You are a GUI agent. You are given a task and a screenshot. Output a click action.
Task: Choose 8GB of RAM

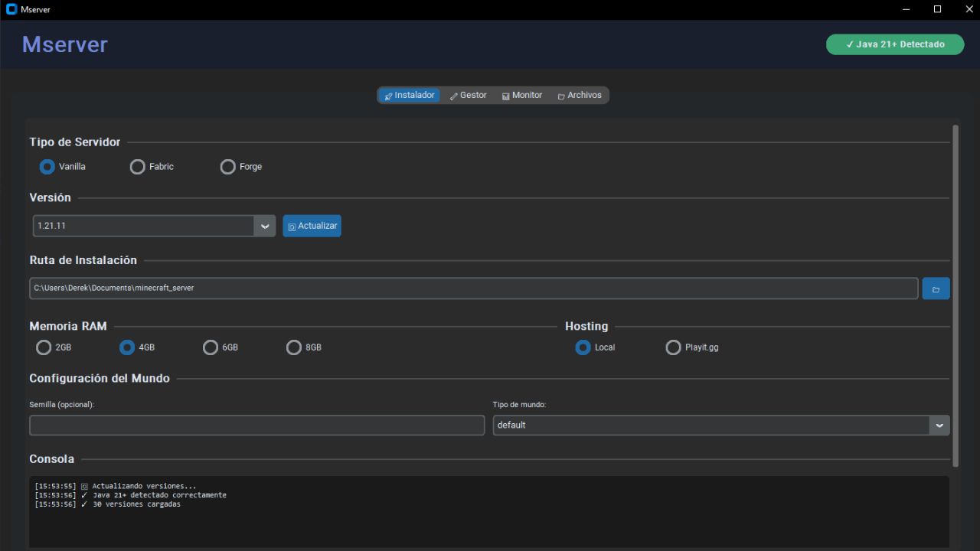[x=294, y=347]
